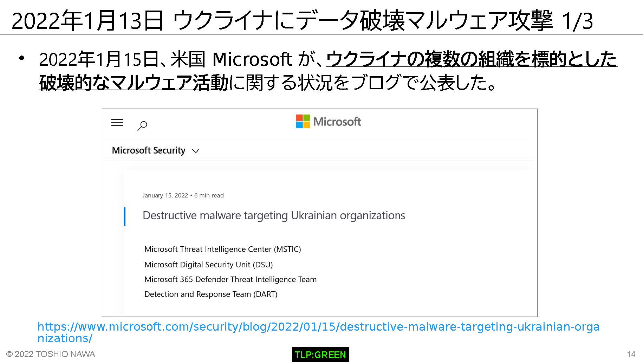Select Microsoft Threat Intelligence Center (MSTIC) author
This screenshot has height=364, width=643.
point(223,249)
